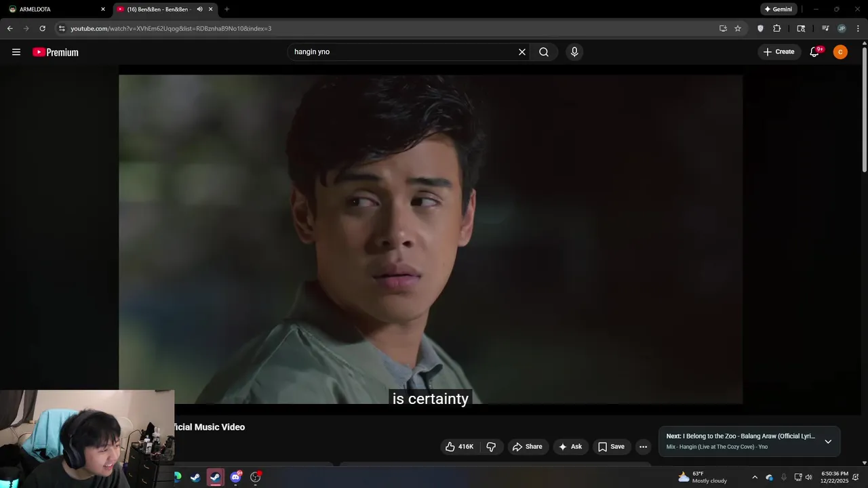868x488 pixels.
Task: Reload the current page
Action: pyautogui.click(x=42, y=28)
